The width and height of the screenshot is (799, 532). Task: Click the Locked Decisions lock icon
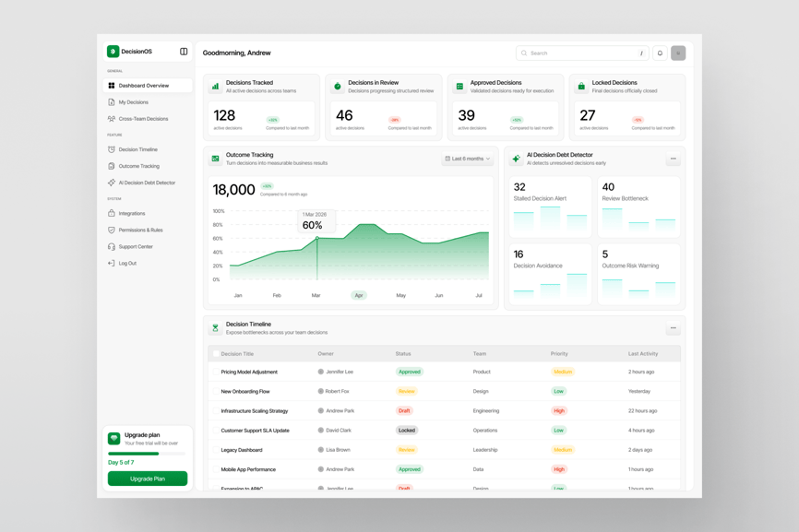581,87
